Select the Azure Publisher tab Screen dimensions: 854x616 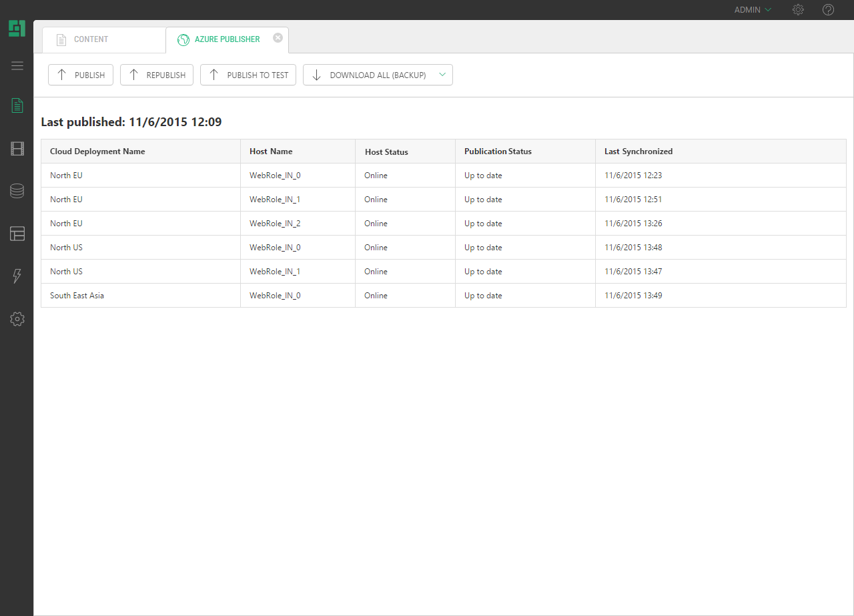coord(220,39)
